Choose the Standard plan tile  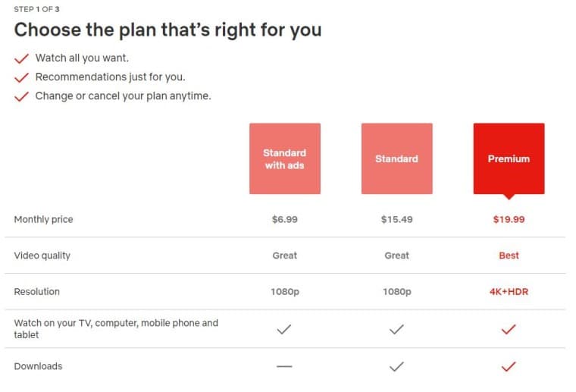tap(396, 158)
